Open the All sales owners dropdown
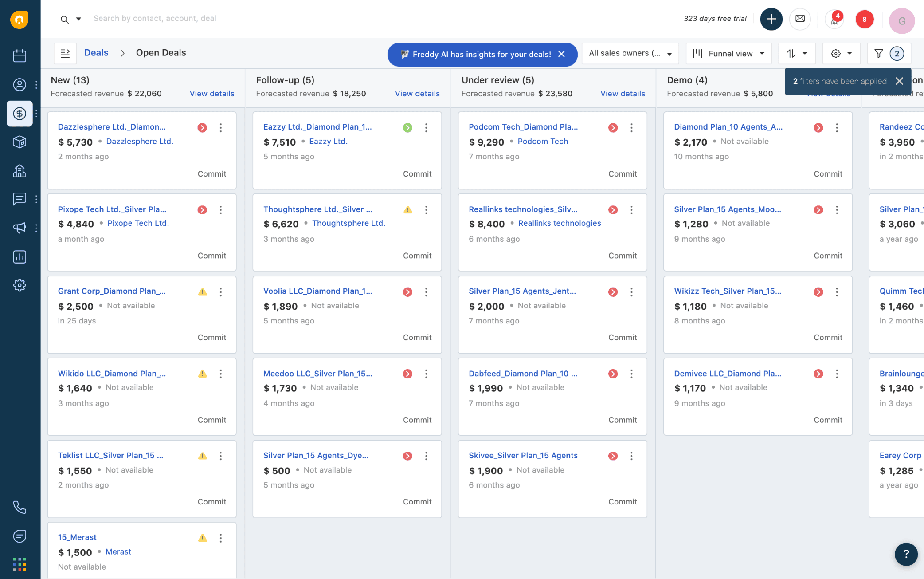This screenshot has width=924, height=579. tap(630, 53)
